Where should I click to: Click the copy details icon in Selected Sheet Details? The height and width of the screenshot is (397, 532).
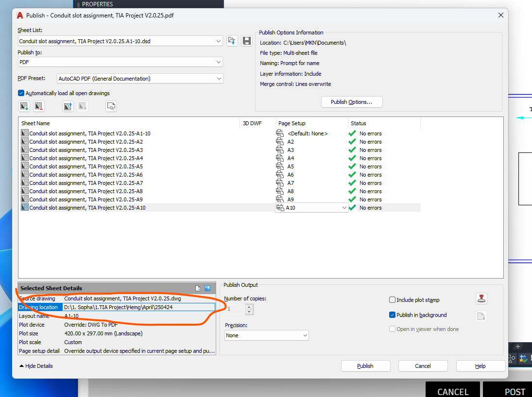click(x=198, y=288)
